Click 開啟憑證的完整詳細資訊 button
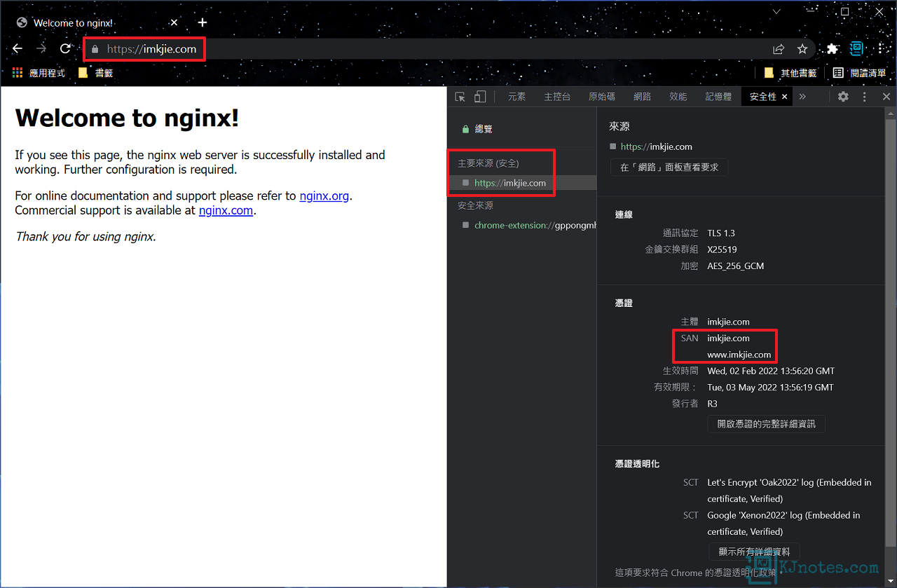Viewport: 897px width, 588px height. click(767, 424)
